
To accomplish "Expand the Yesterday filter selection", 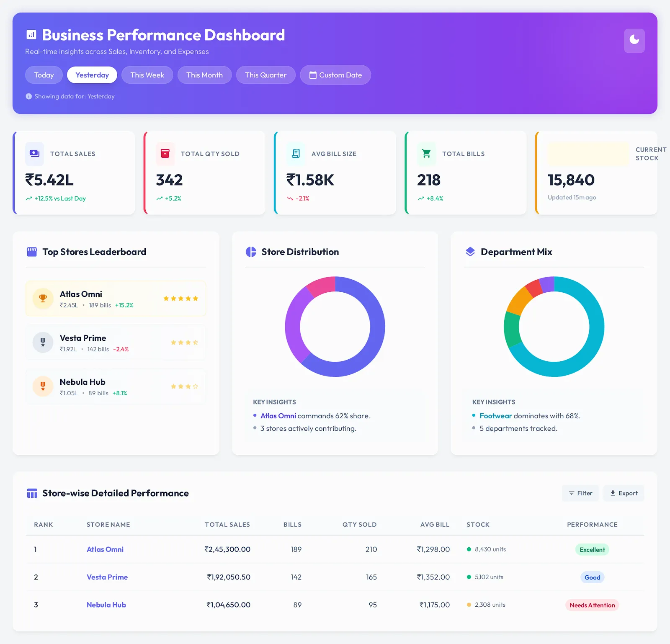I will [92, 75].
